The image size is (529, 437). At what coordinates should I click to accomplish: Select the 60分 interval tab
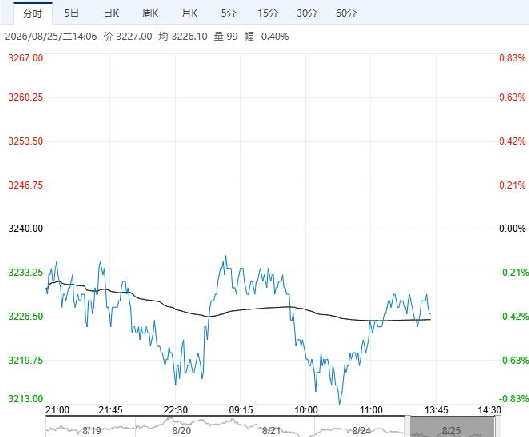[x=346, y=13]
